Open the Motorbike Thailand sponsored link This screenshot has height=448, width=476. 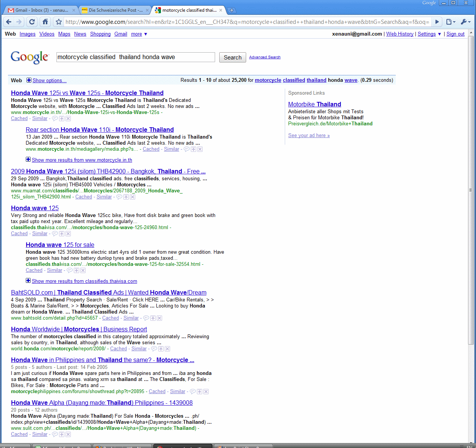[x=315, y=105]
